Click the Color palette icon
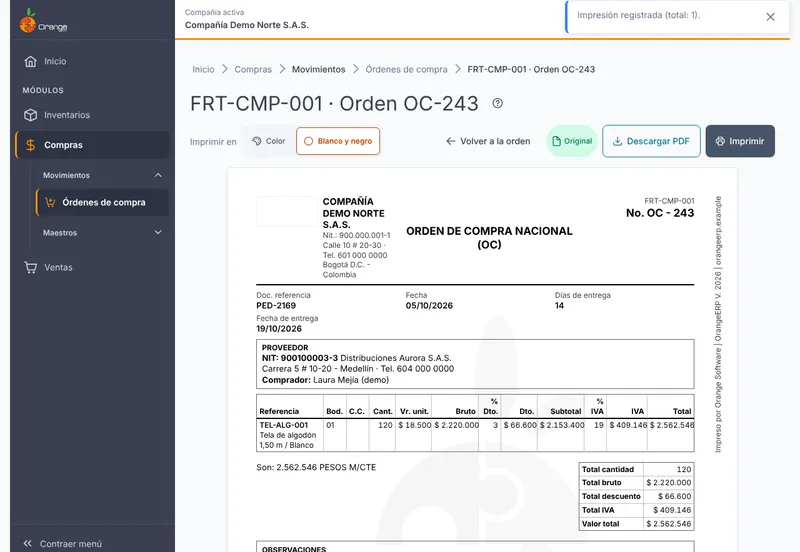This screenshot has height=552, width=800. [x=257, y=141]
